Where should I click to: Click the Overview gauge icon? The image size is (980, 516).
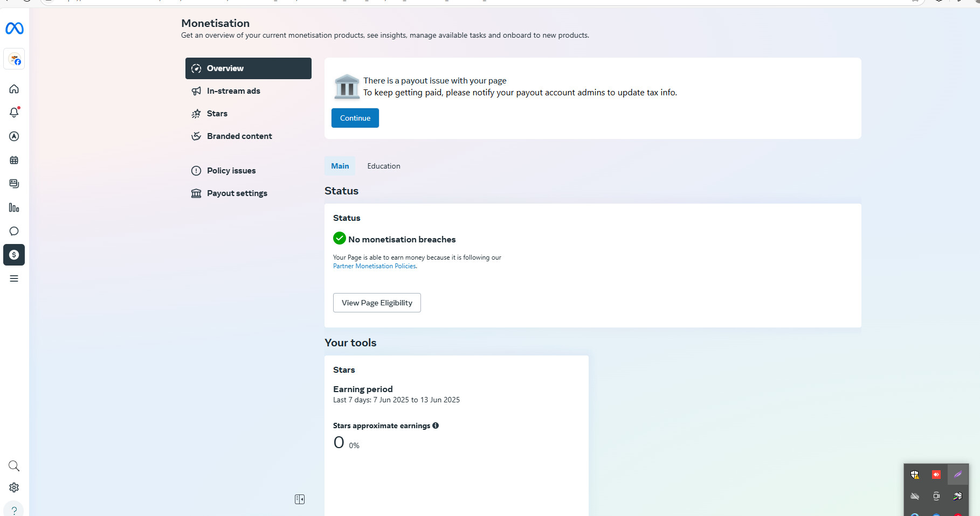(196, 68)
